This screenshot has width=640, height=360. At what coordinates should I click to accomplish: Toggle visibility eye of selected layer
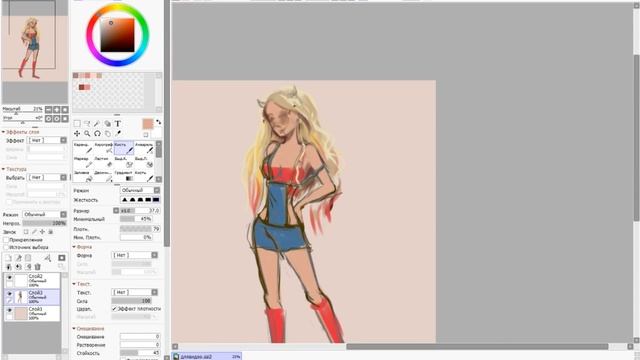(x=9, y=294)
